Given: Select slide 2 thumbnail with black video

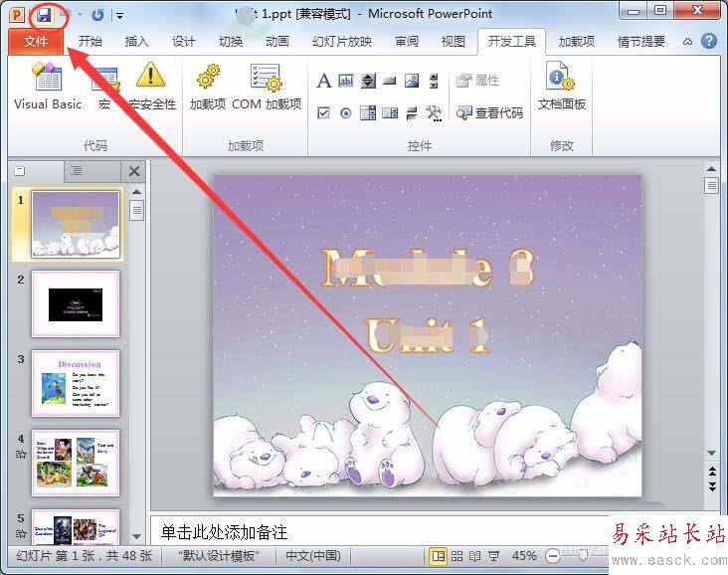Looking at the screenshot, I should tap(76, 304).
